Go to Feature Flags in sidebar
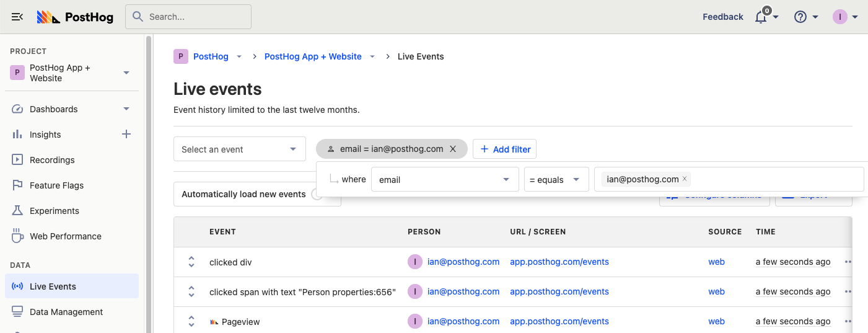This screenshot has width=868, height=333. coord(56,185)
